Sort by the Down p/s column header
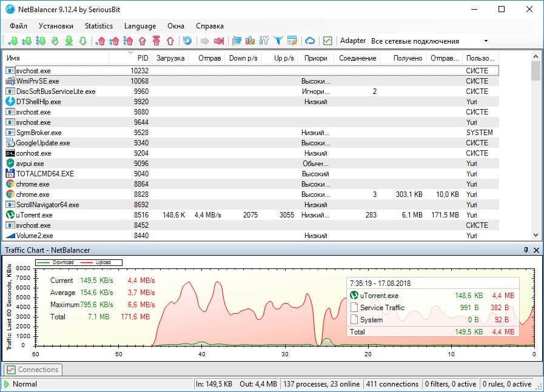The width and height of the screenshot is (544, 392). click(x=243, y=58)
